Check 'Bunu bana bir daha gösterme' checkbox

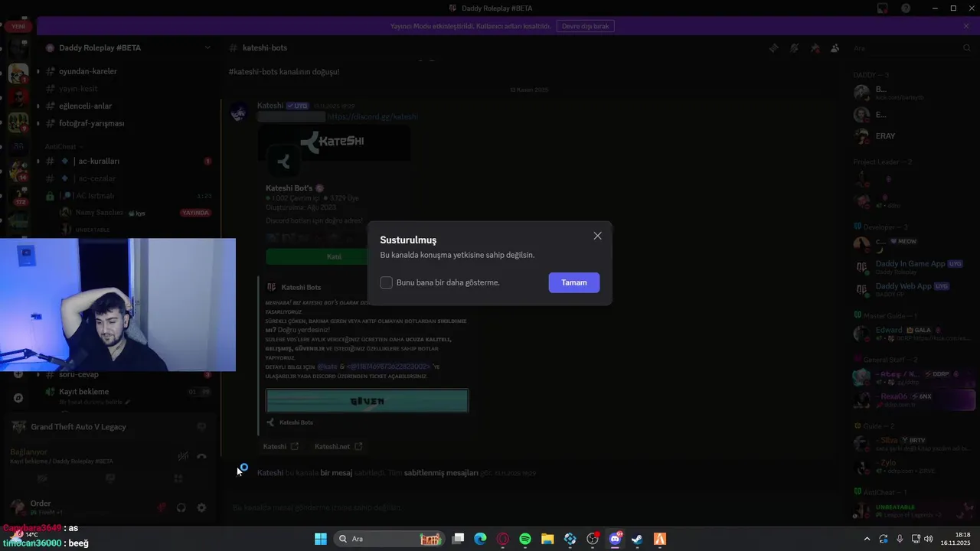click(387, 282)
